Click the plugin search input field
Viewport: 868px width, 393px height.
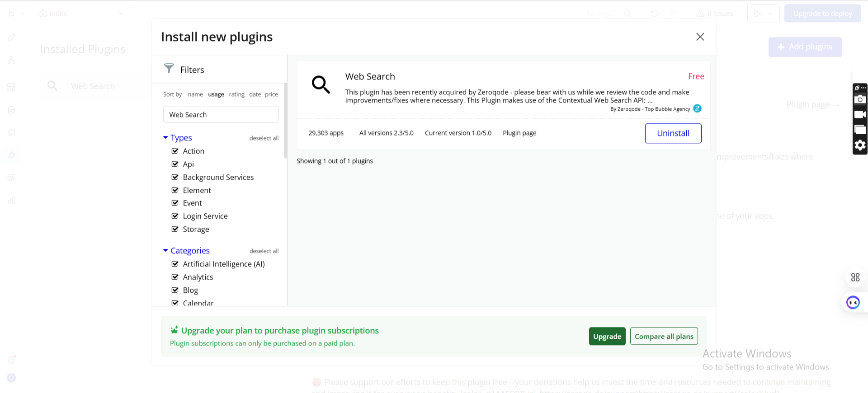tap(221, 115)
